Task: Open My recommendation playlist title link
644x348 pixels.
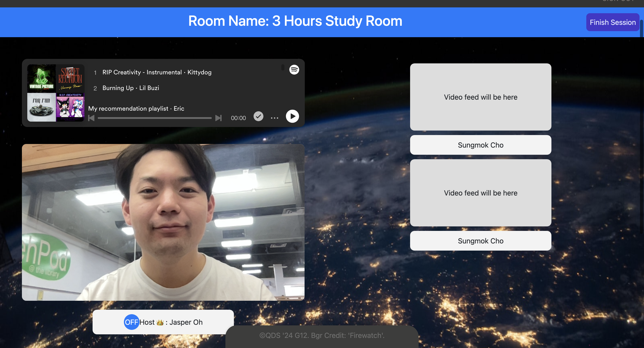Action: pyautogui.click(x=128, y=109)
